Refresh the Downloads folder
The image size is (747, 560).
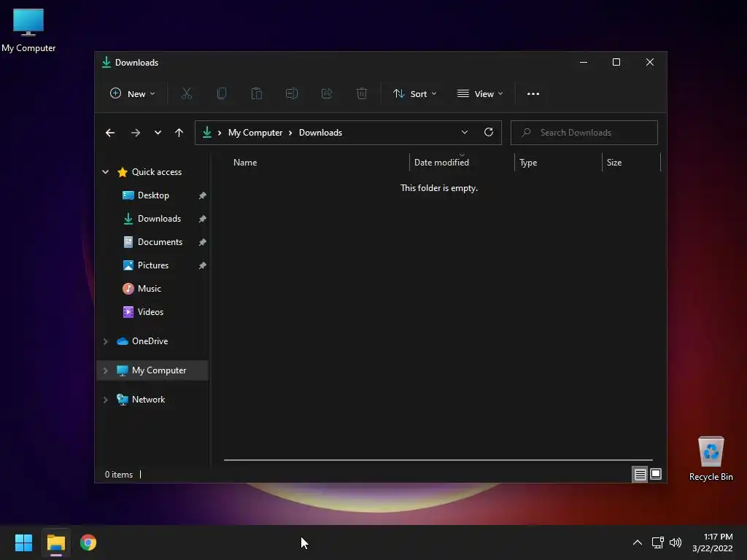[489, 133]
